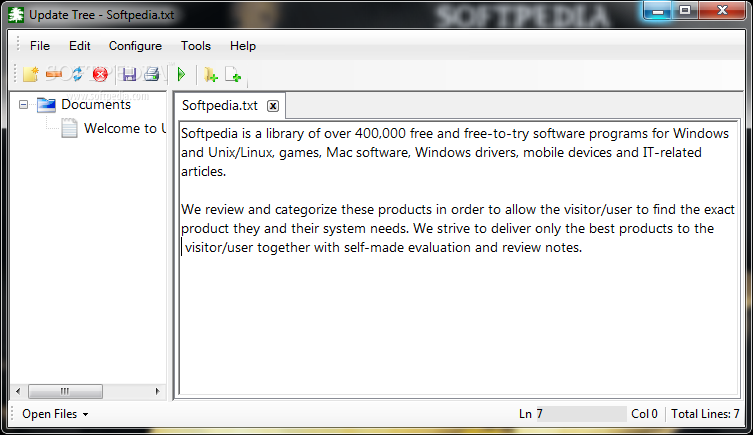The image size is (753, 435).
Task: Click the printer icon
Action: pos(152,74)
